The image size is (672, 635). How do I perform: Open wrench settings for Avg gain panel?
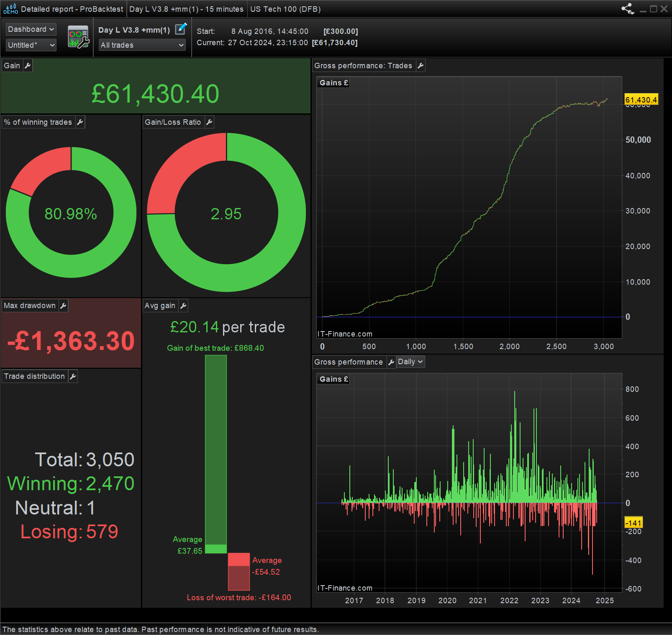[x=183, y=306]
